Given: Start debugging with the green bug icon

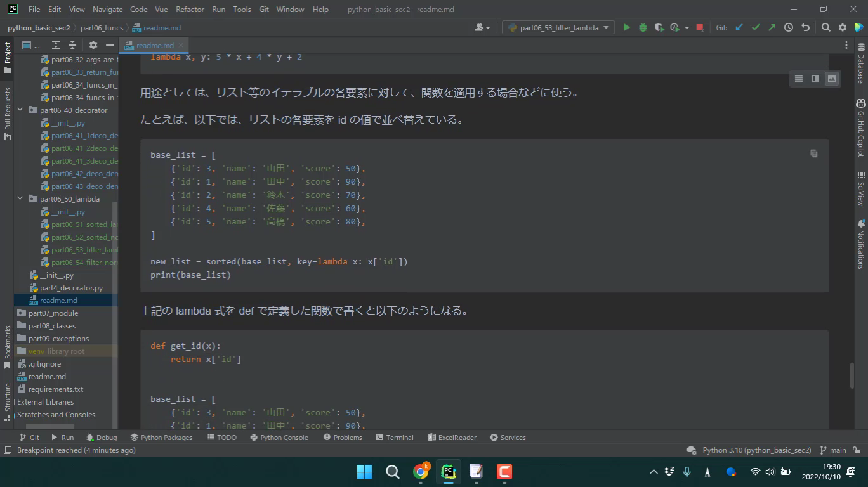Looking at the screenshot, I should [x=643, y=27].
